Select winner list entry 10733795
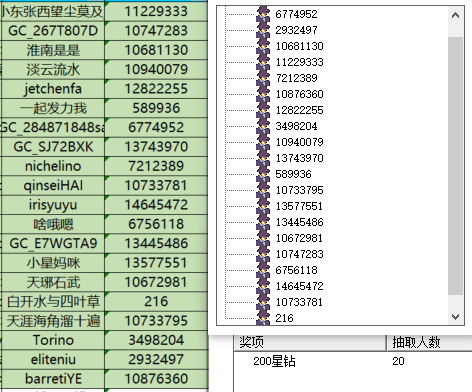The height and width of the screenshot is (392, 472). pos(299,190)
